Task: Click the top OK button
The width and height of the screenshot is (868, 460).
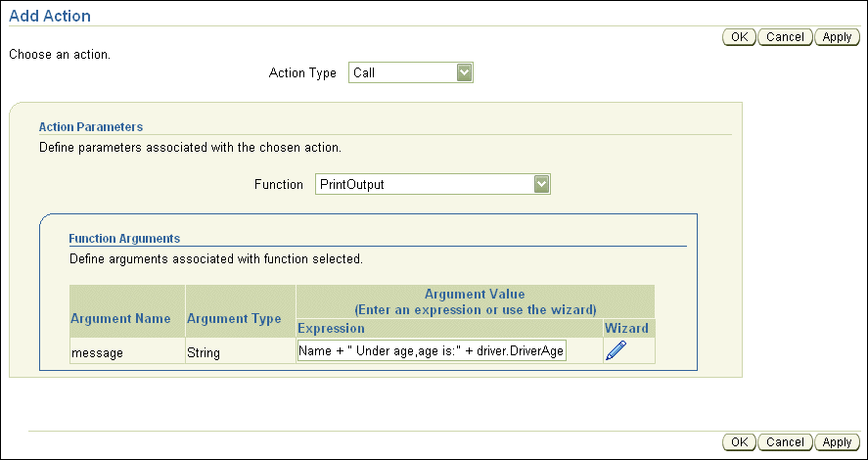Action: coord(738,37)
